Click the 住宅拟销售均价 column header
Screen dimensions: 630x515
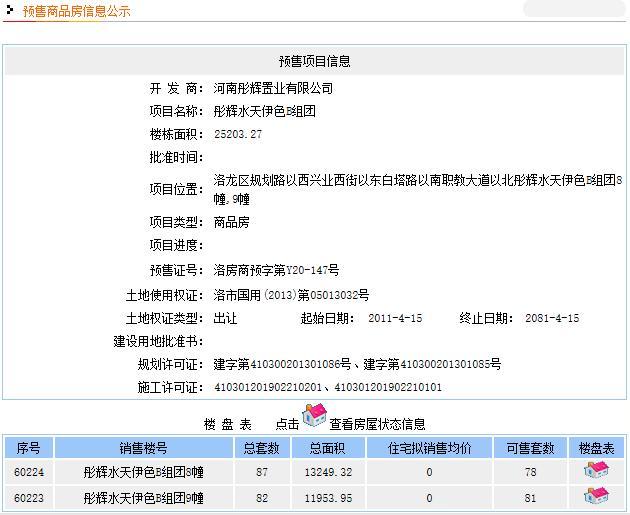coord(429,448)
